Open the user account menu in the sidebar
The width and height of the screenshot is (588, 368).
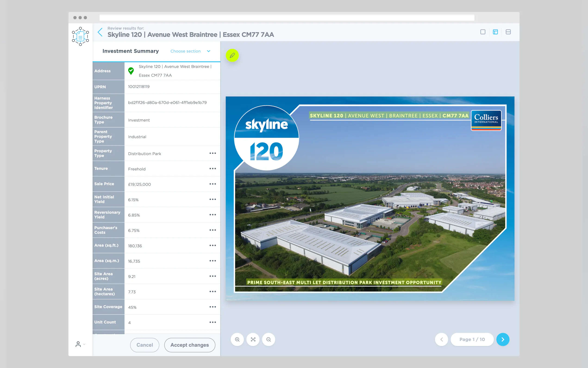pyautogui.click(x=80, y=344)
